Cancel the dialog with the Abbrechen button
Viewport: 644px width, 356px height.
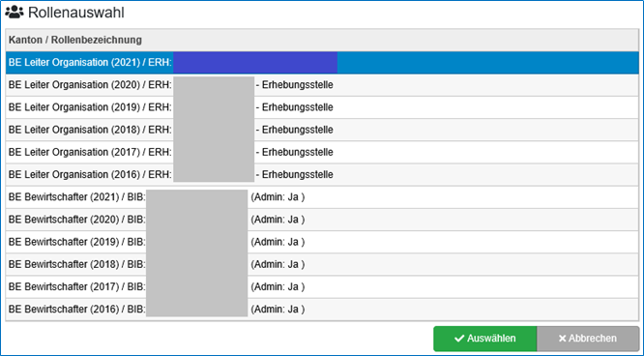[588, 339]
